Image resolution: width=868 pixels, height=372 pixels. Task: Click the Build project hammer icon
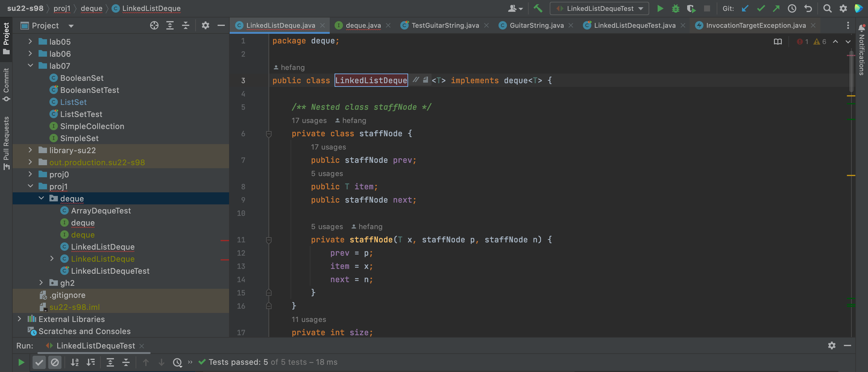pyautogui.click(x=538, y=8)
